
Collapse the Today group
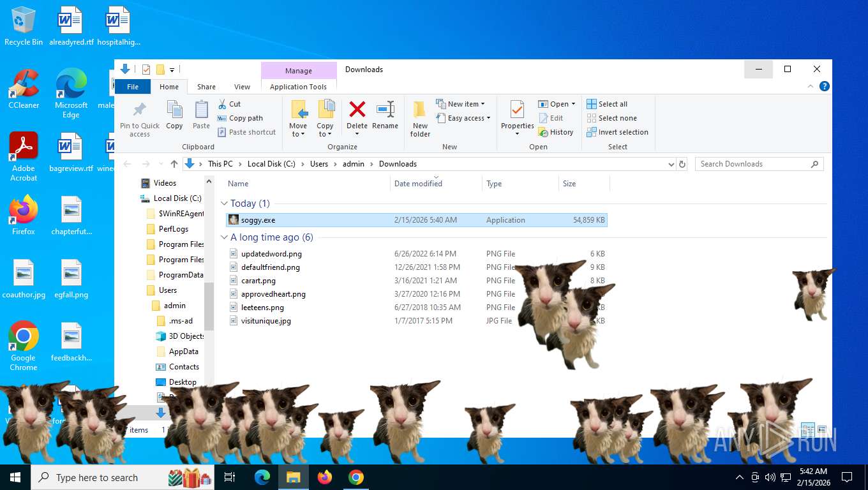[224, 204]
